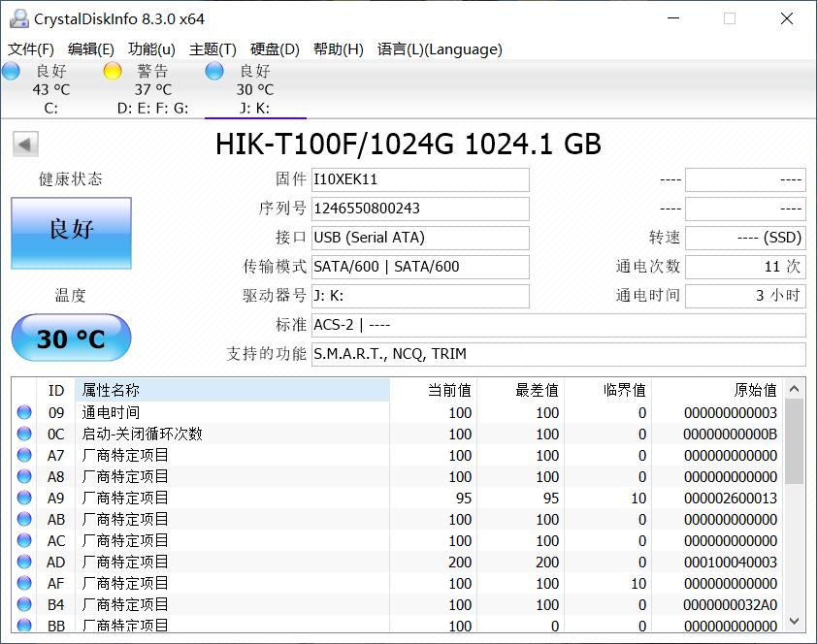Click the blue dot beside attribute A9
Image resolution: width=817 pixels, height=644 pixels.
point(24,498)
